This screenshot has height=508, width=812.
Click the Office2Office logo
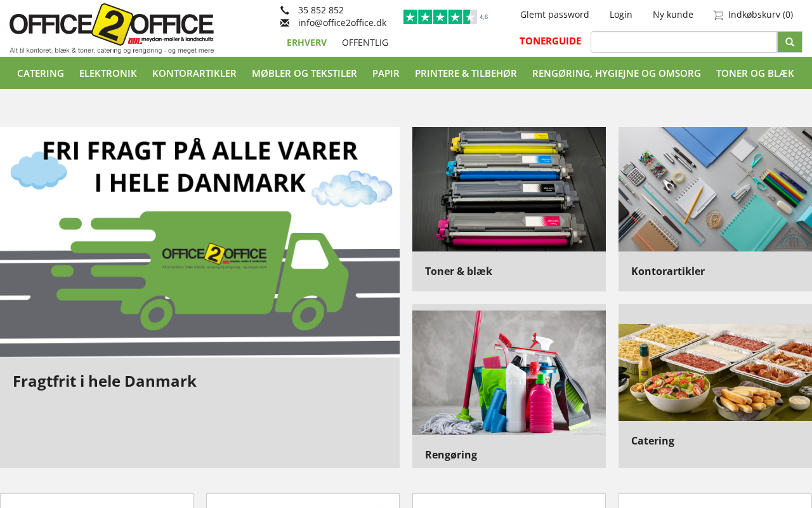(x=112, y=29)
